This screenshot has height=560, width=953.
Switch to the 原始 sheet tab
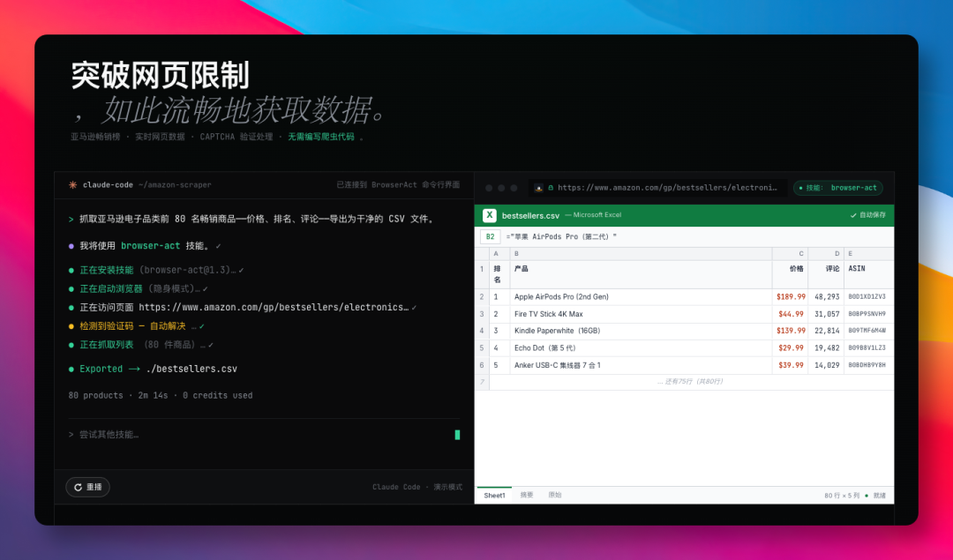555,495
